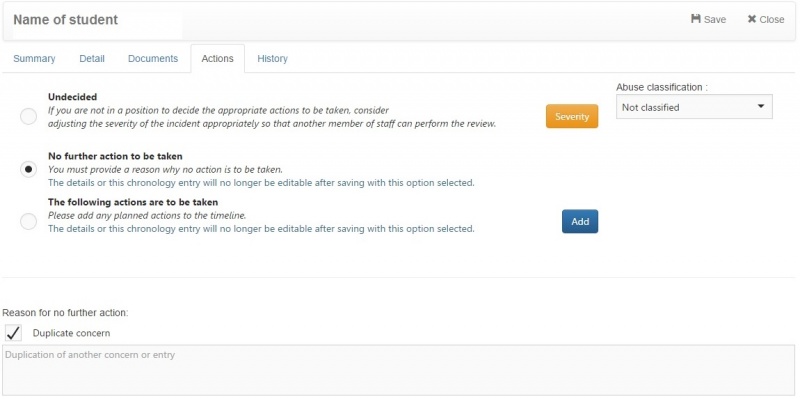800x399 pixels.
Task: Click the Save text label
Action: (715, 19)
